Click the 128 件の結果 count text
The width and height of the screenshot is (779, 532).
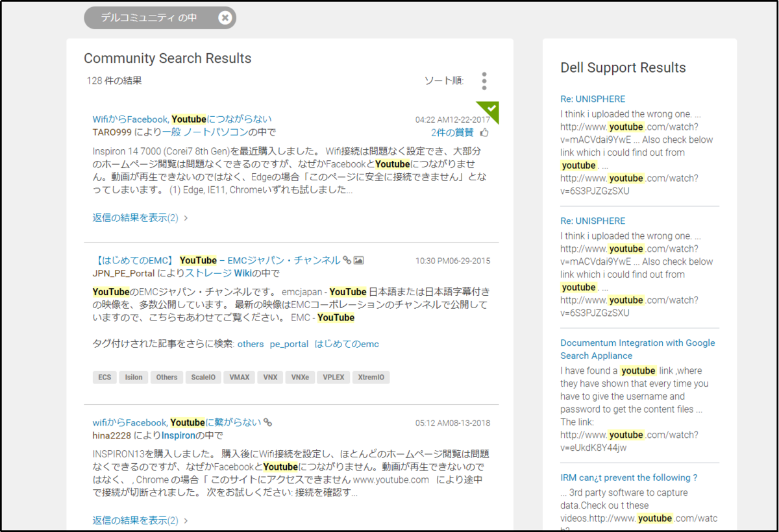114,81
